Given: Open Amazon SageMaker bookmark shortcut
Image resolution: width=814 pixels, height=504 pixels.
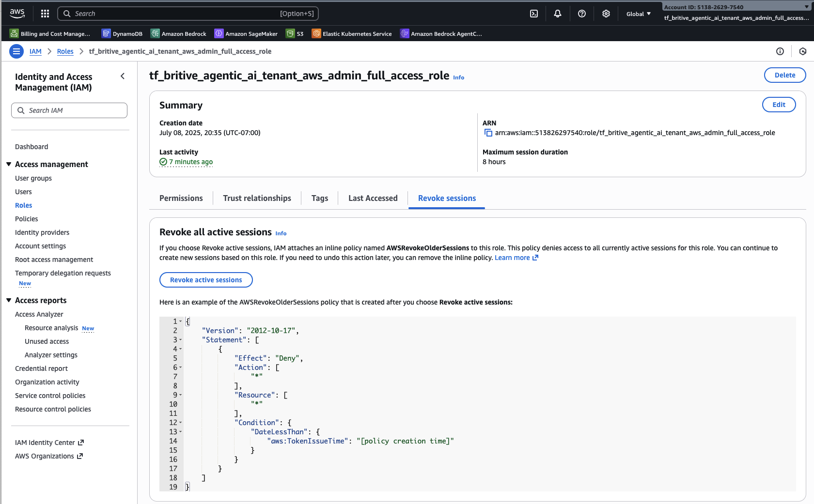Looking at the screenshot, I should (246, 34).
